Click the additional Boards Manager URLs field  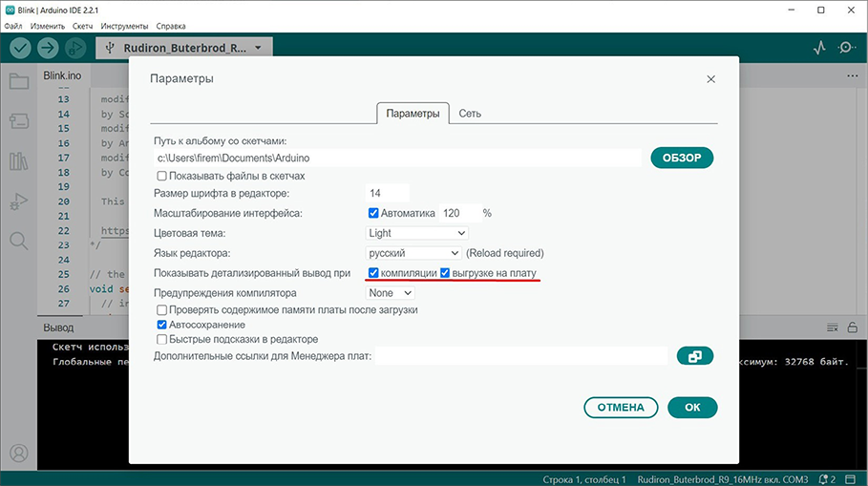pos(521,356)
